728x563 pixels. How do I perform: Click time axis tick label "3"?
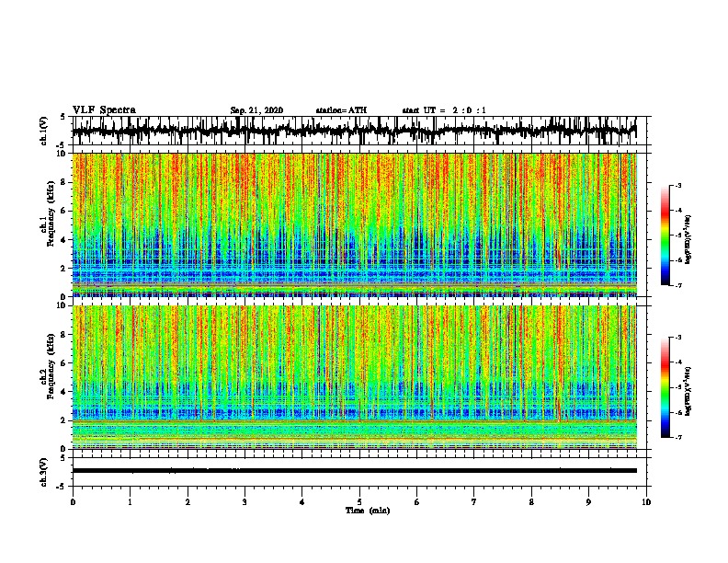[x=245, y=502]
